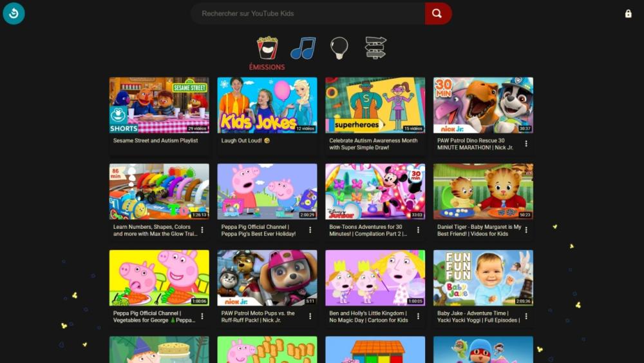644x363 pixels.
Task: Play the PAW Patrol Moto Pups thumbnail
Action: [x=267, y=278]
